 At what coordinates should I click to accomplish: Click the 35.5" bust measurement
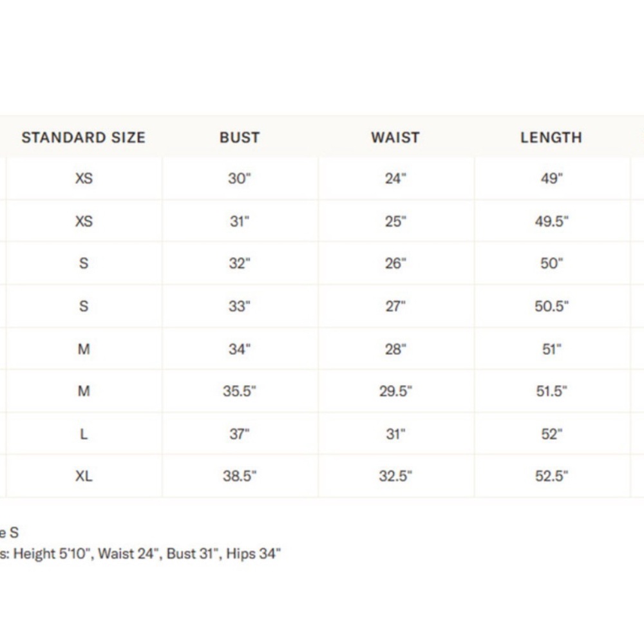[x=240, y=391]
